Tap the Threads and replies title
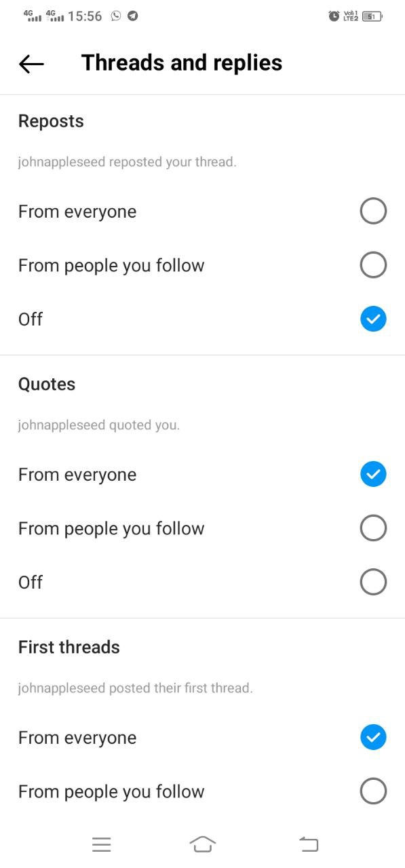This screenshot has height=868, width=405. pyautogui.click(x=182, y=63)
